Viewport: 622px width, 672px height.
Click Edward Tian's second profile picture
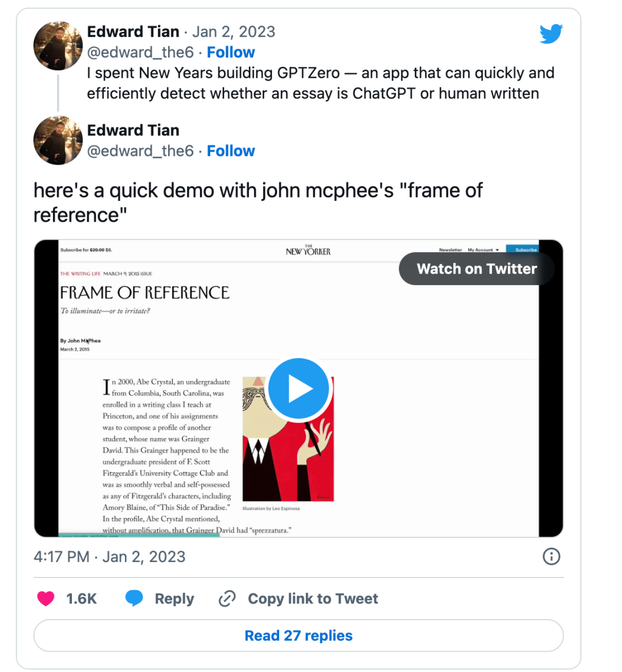click(x=58, y=141)
